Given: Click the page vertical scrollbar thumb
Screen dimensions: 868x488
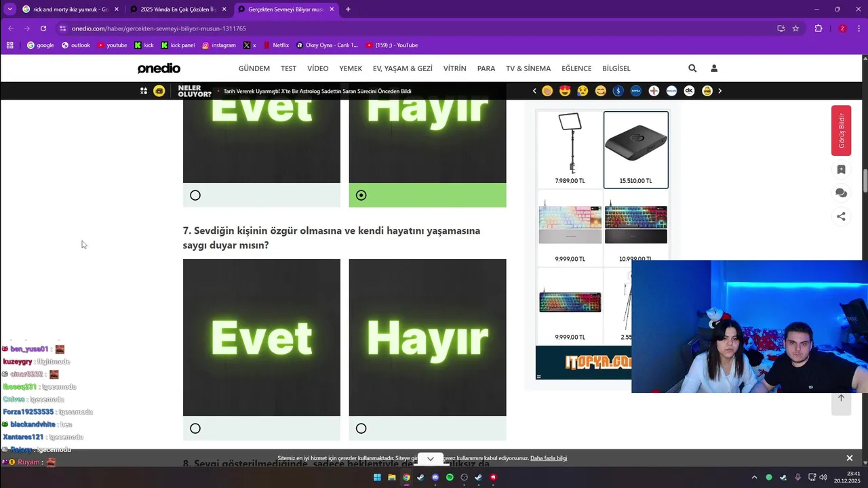Looking at the screenshot, I should (865, 180).
